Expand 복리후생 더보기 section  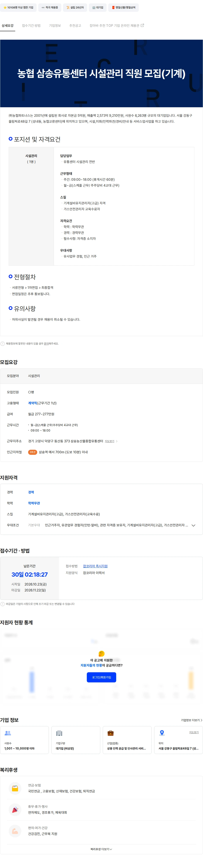(x=101, y=849)
